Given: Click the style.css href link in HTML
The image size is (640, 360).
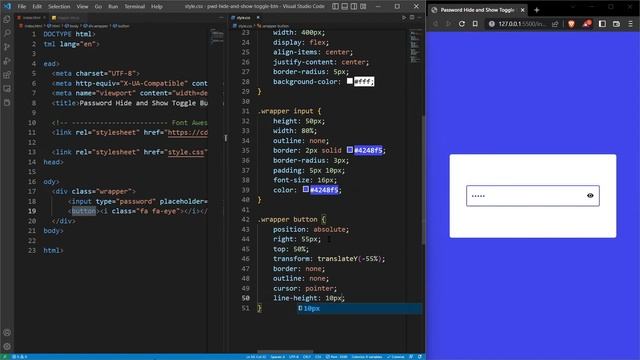Looking at the screenshot, I should click(x=186, y=152).
